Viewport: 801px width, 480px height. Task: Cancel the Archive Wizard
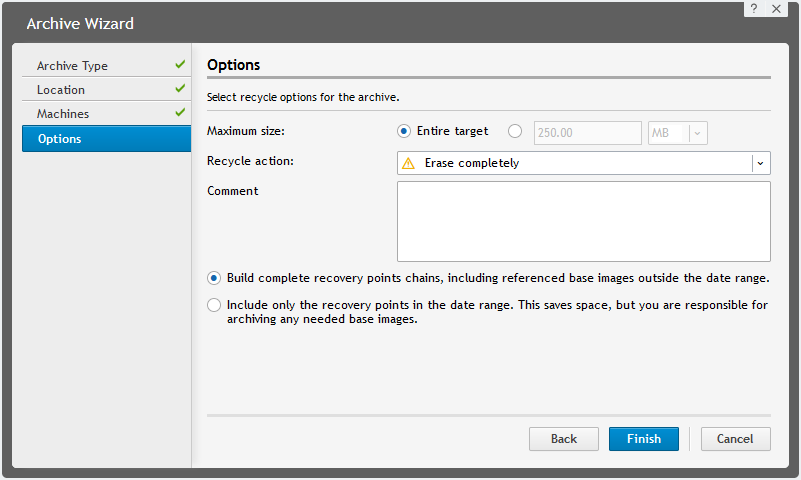point(735,439)
